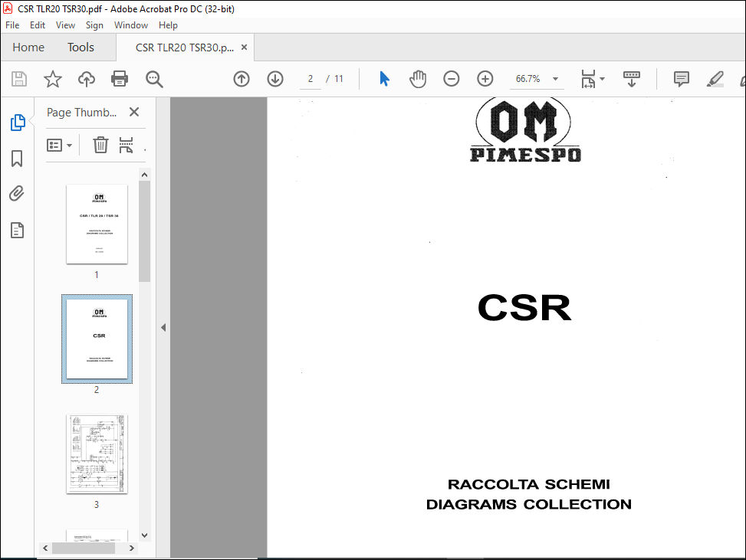Expand page display options dropdown arrow
Screen dimensions: 746x560
click(603, 79)
